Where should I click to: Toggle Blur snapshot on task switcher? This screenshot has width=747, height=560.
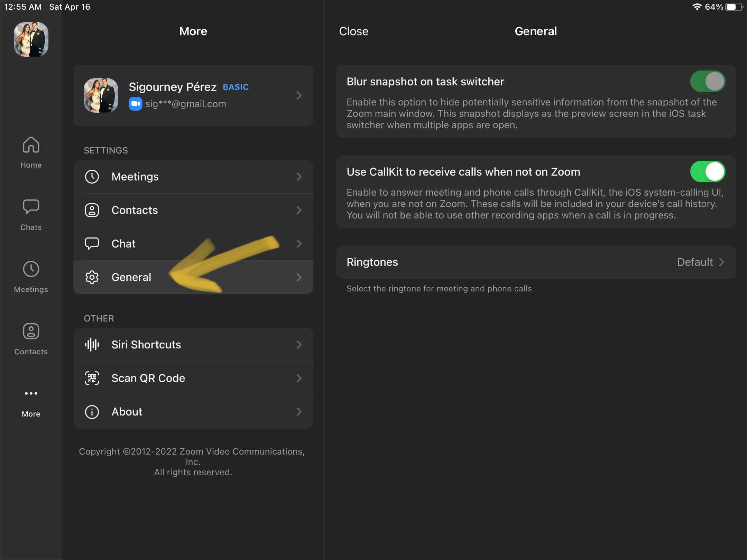[x=708, y=82]
